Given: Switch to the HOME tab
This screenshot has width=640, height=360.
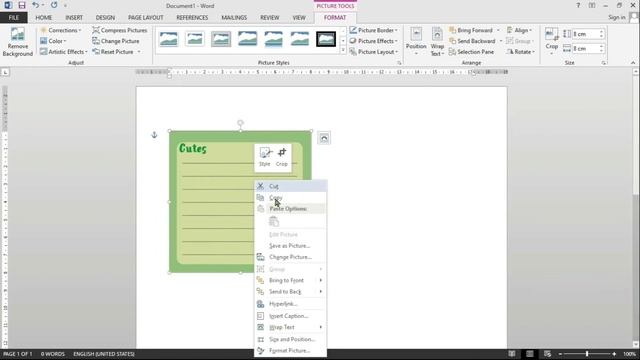Looking at the screenshot, I should (x=44, y=18).
